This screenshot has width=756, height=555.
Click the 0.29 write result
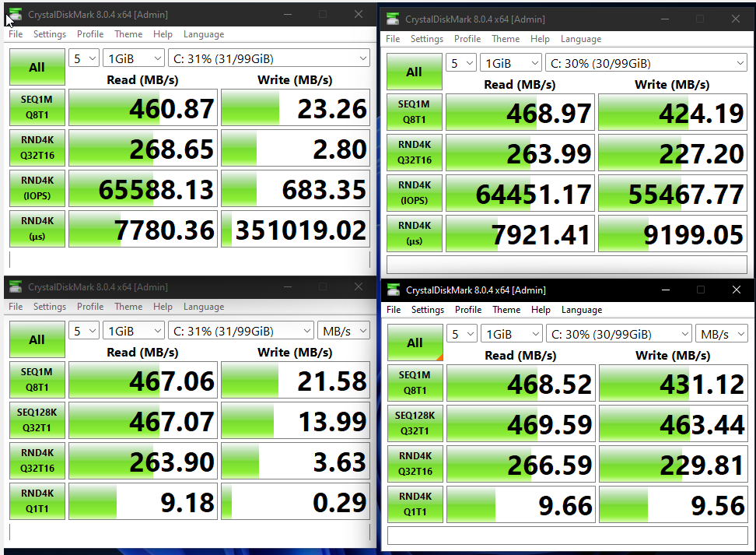point(296,502)
